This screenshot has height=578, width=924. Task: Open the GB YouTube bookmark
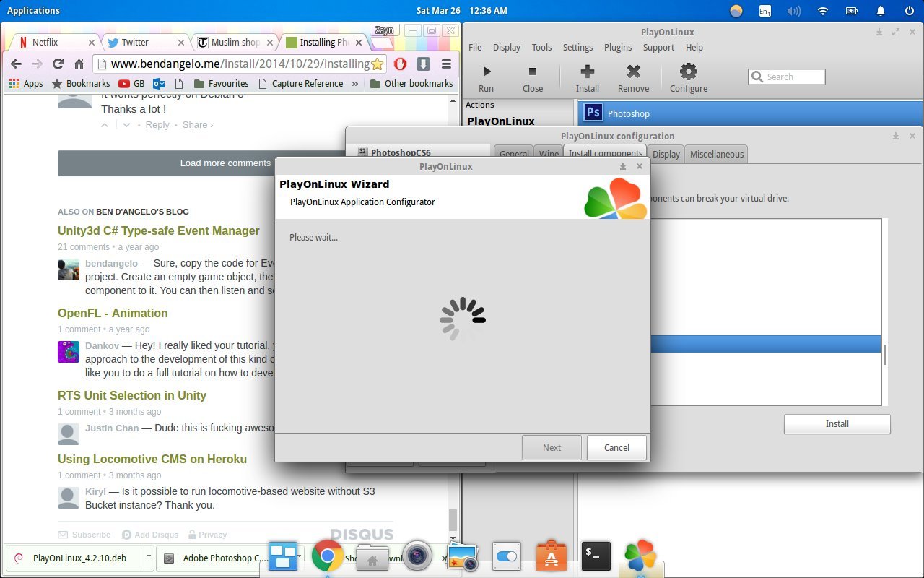click(132, 84)
